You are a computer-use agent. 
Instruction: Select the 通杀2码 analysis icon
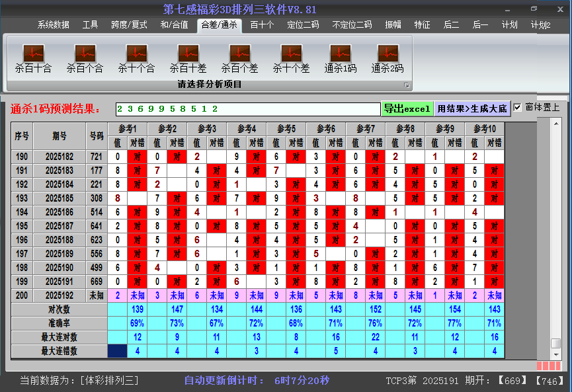click(x=388, y=59)
